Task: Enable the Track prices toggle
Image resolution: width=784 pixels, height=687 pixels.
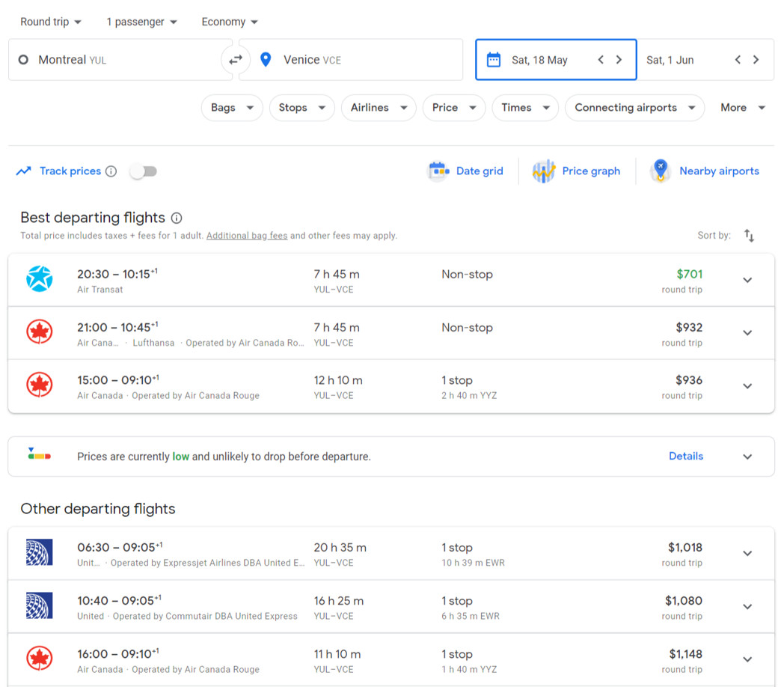Action: pyautogui.click(x=143, y=171)
